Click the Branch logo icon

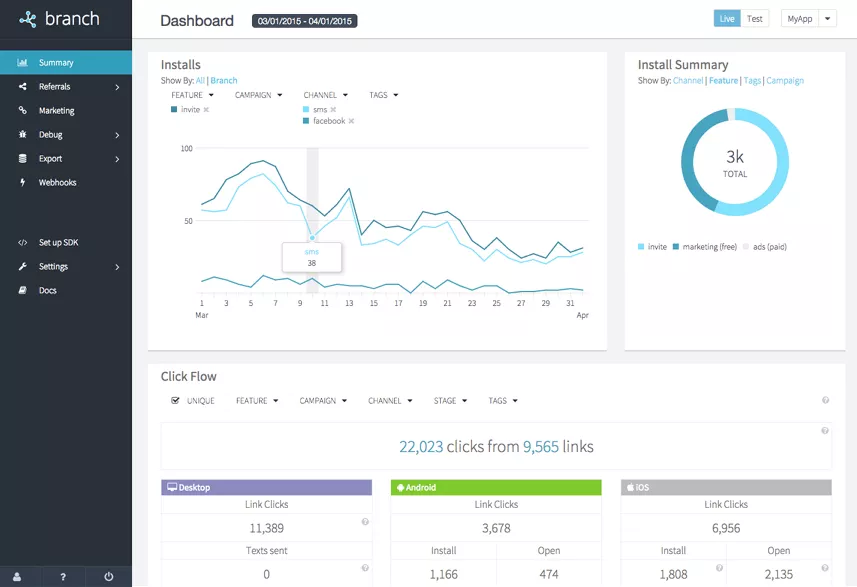click(27, 20)
